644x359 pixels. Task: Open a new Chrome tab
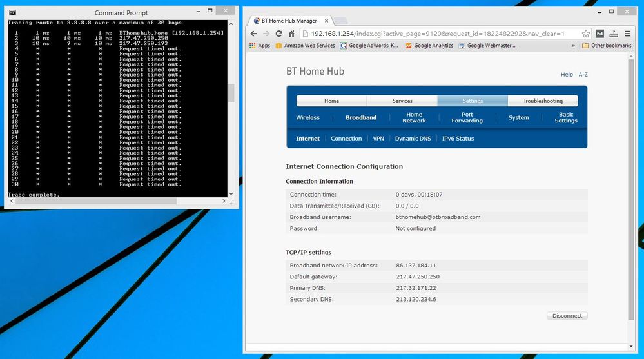[341, 21]
